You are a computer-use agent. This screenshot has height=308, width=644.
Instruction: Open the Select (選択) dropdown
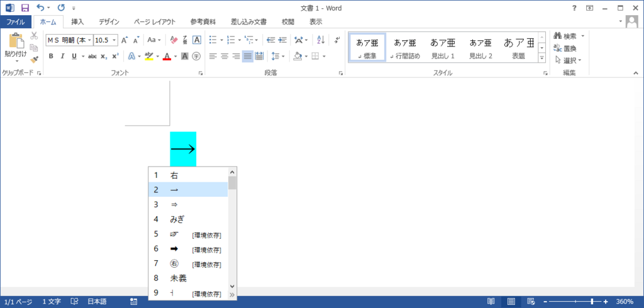click(x=569, y=60)
